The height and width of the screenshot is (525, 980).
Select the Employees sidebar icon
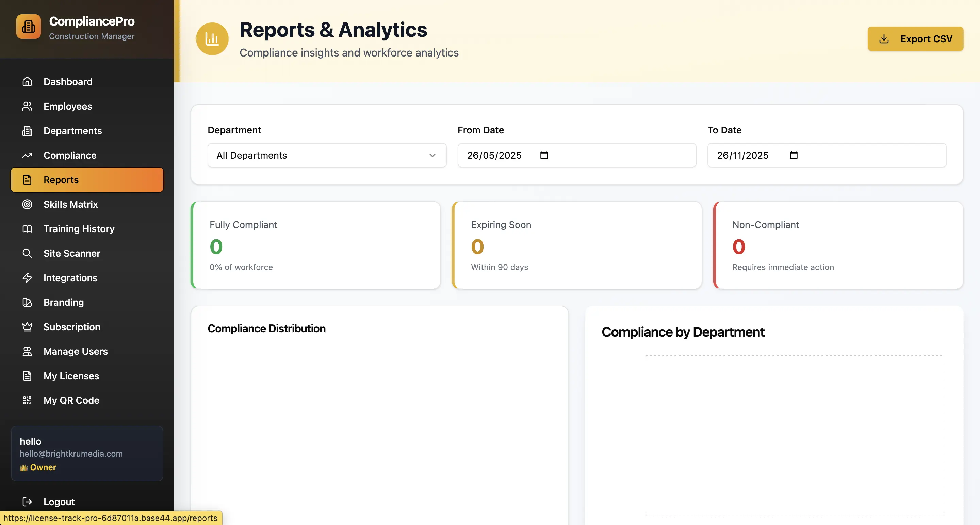click(27, 106)
